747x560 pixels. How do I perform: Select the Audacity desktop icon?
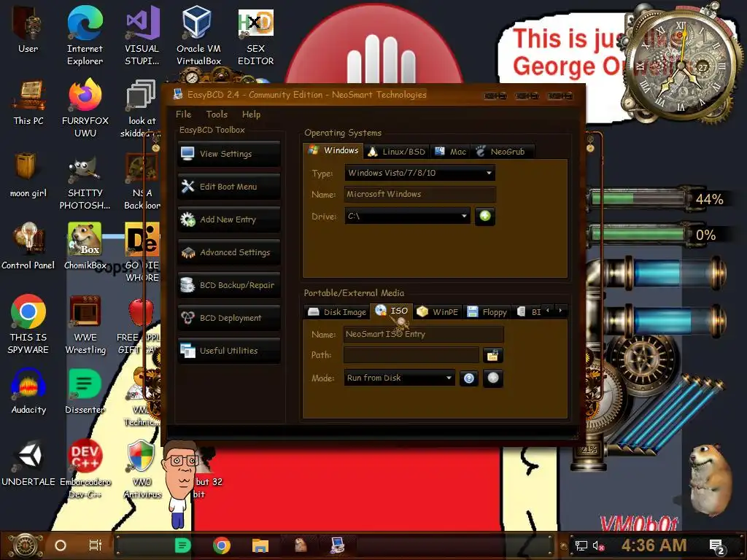click(28, 392)
